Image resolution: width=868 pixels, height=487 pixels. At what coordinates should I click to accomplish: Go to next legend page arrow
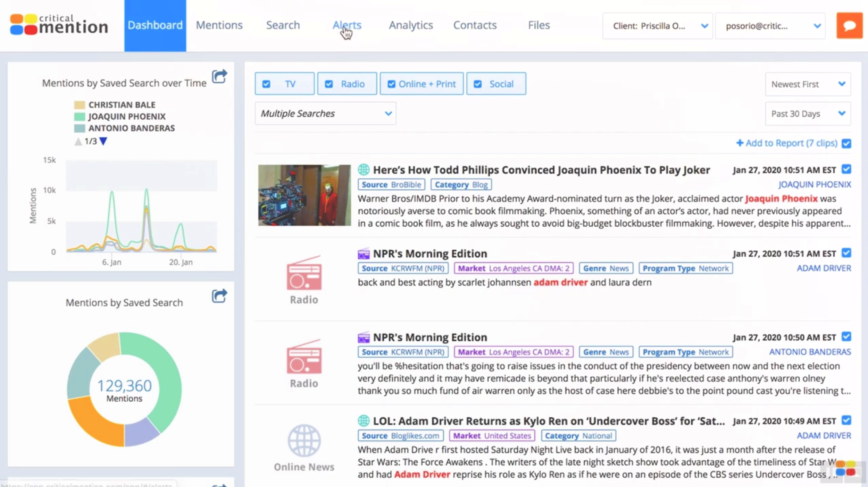pyautogui.click(x=103, y=141)
